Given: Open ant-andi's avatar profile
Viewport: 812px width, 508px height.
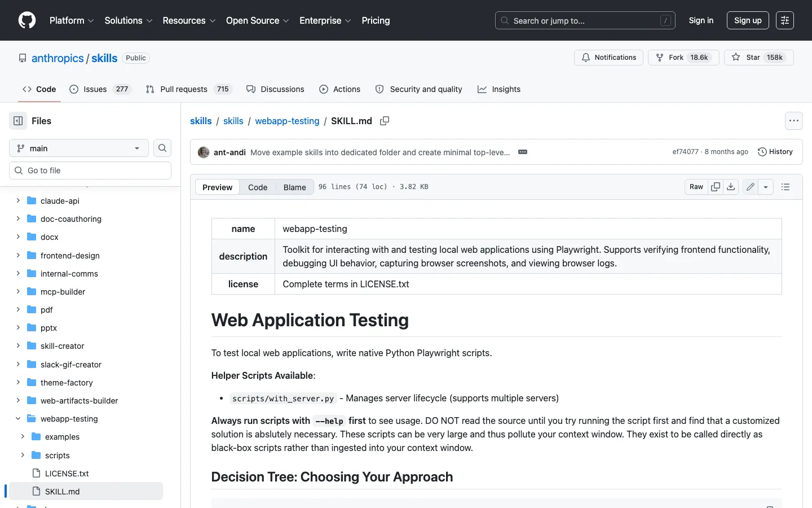Looking at the screenshot, I should click(x=204, y=152).
